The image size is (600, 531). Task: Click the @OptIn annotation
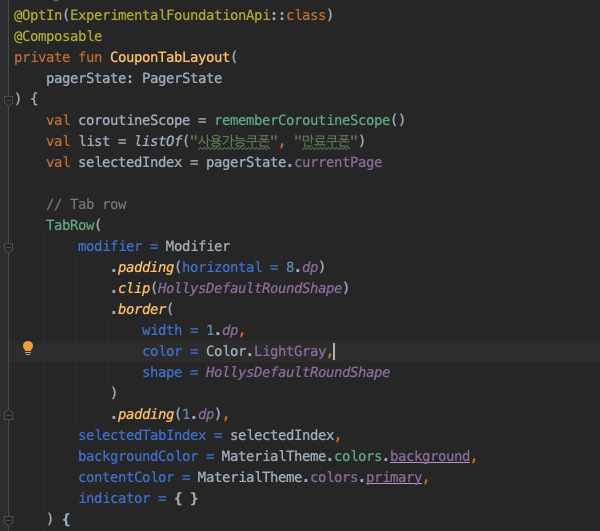click(38, 15)
